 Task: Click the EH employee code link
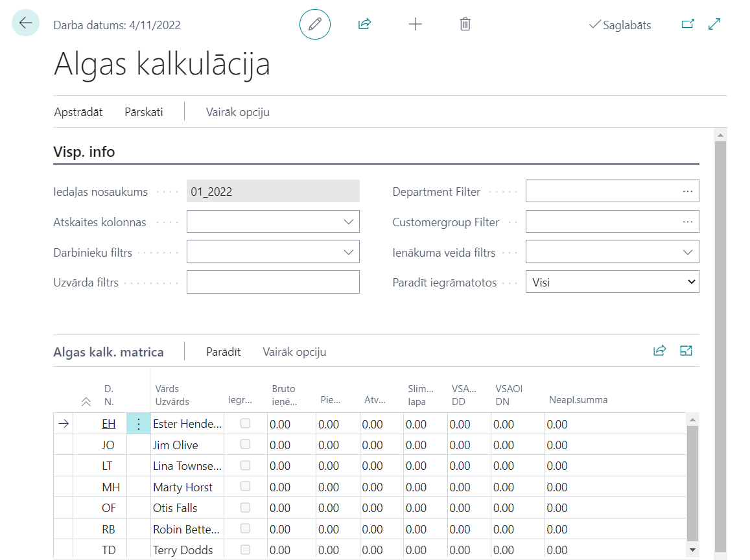point(108,425)
